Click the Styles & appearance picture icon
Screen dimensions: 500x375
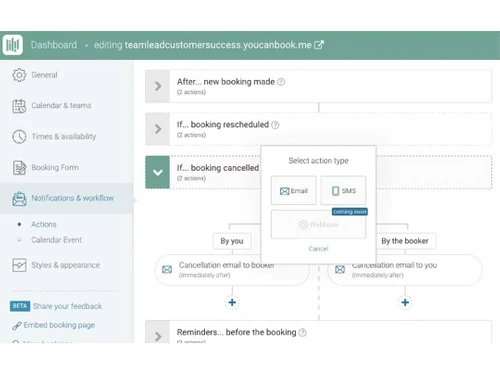coord(19,265)
